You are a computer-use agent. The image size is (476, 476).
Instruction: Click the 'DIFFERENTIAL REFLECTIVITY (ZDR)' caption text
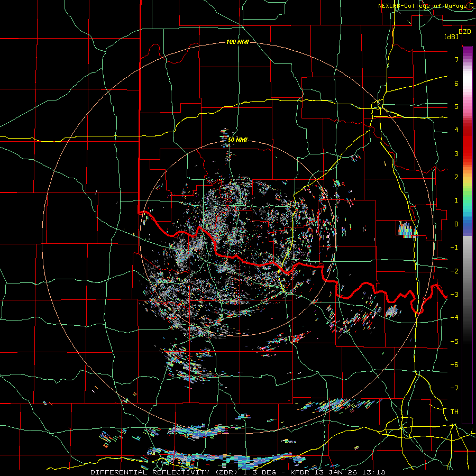(x=164, y=472)
